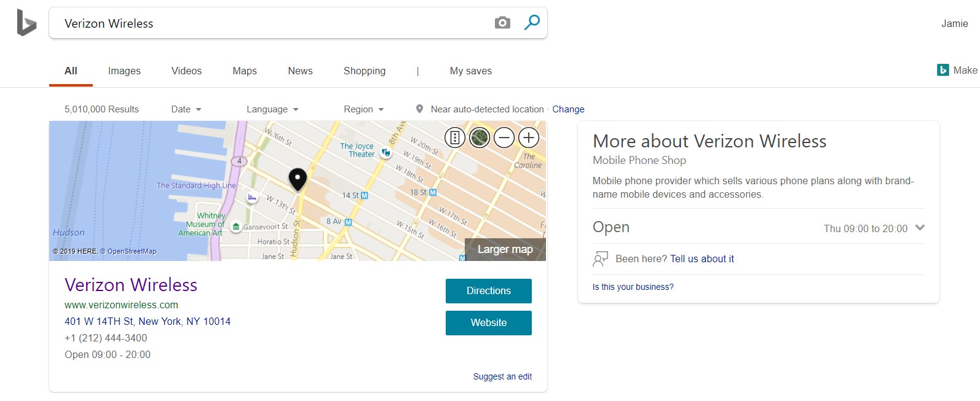This screenshot has width=980, height=401.
Task: Expand the Date filter dropdown
Action: [x=186, y=109]
